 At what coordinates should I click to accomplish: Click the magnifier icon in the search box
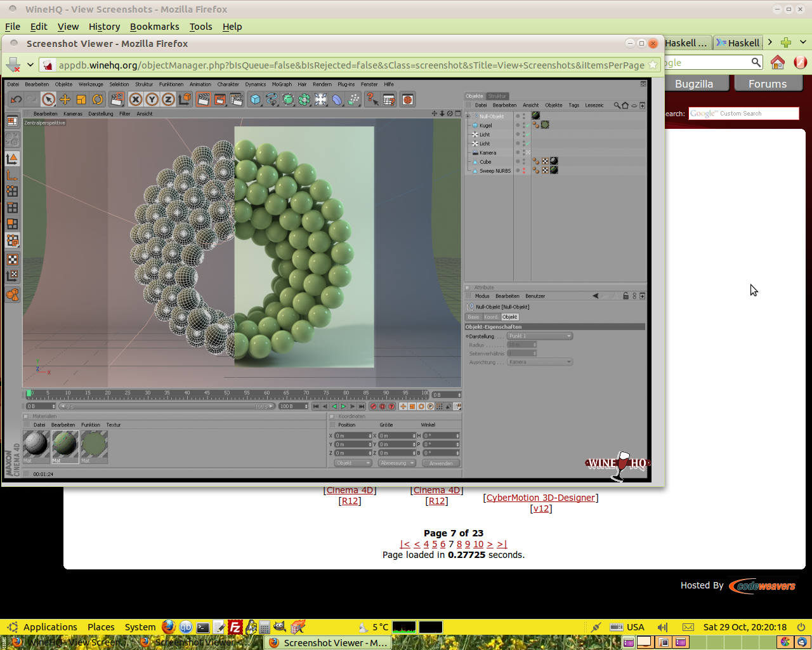[x=756, y=62]
